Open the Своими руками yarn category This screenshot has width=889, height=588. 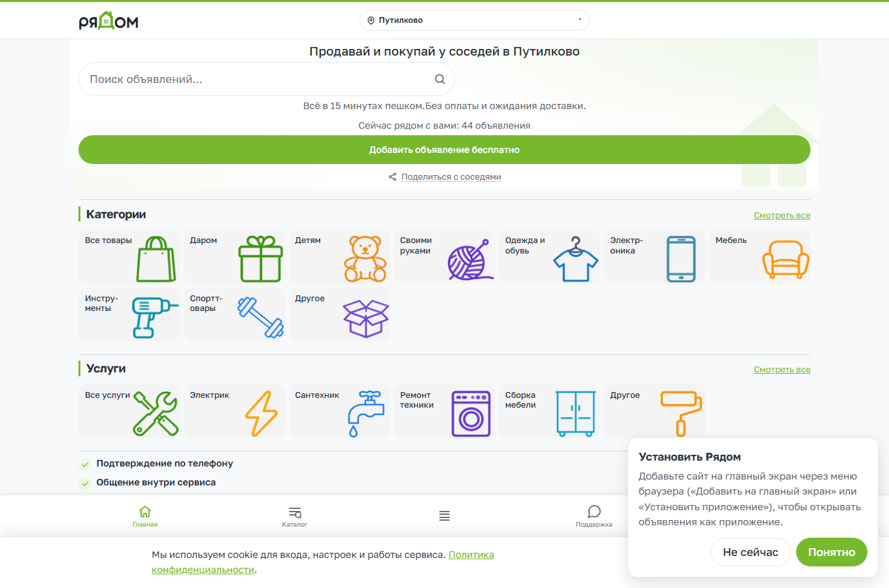click(444, 256)
